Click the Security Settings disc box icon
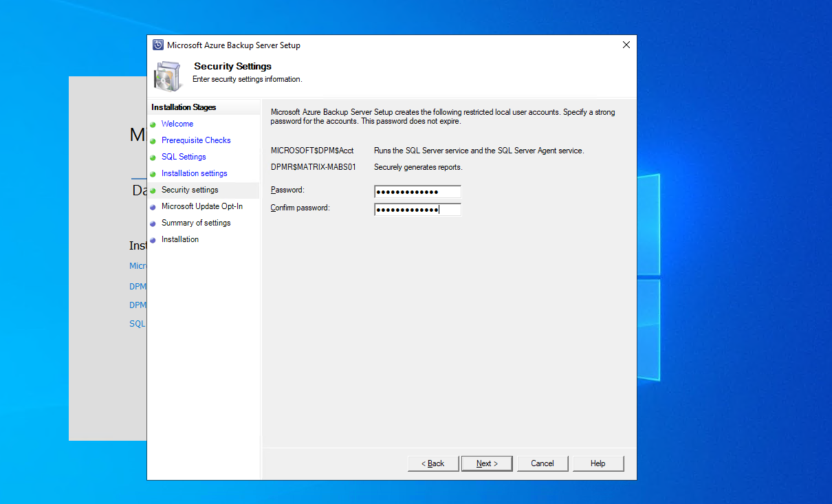The width and height of the screenshot is (832, 504). [x=168, y=75]
